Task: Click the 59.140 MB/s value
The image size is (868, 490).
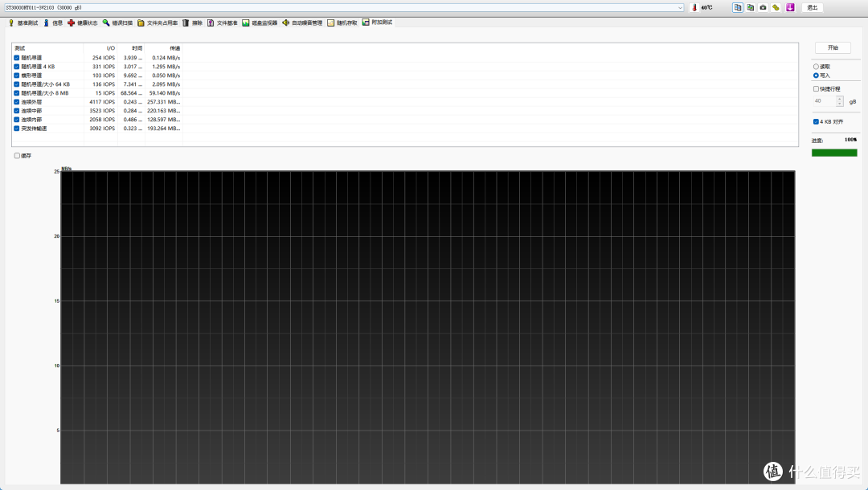Action: click(165, 93)
